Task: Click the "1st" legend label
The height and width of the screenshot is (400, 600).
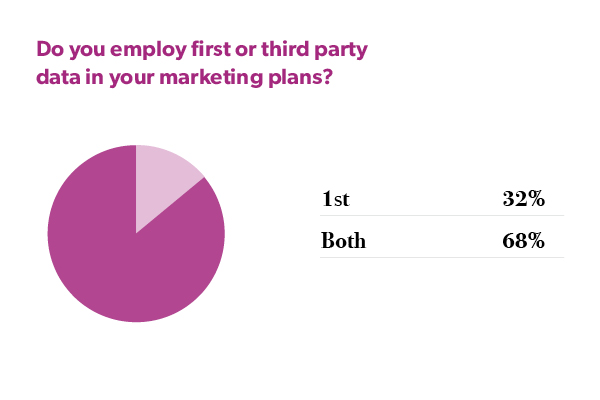Action: pyautogui.click(x=335, y=199)
